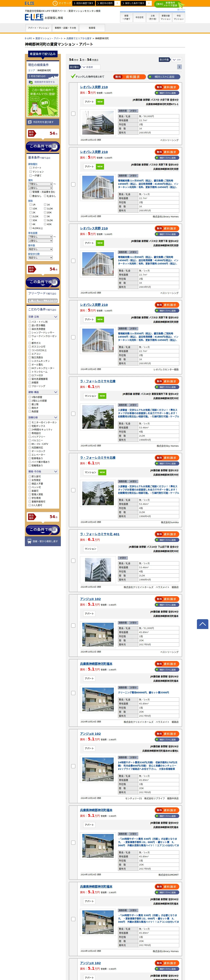This screenshot has height=980, width=210.
Task: Click 検索条件を保存する folder icon button
Action: [x=43, y=82]
